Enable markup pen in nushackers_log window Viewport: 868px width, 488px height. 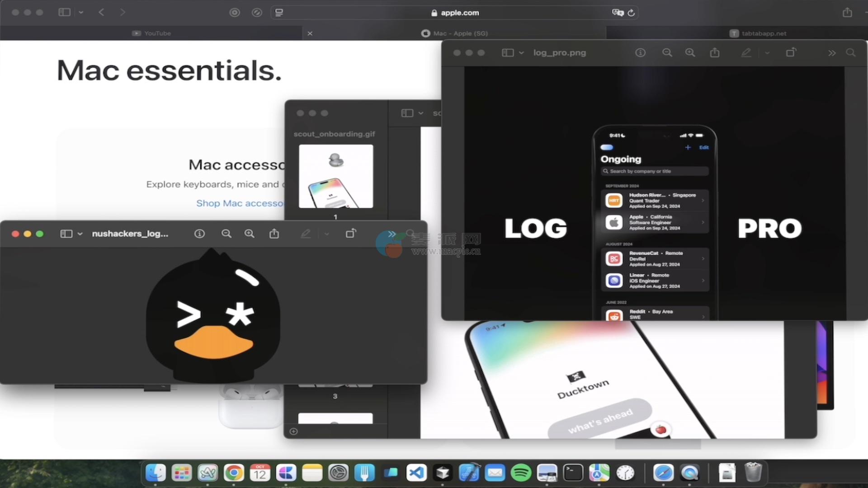pos(306,234)
